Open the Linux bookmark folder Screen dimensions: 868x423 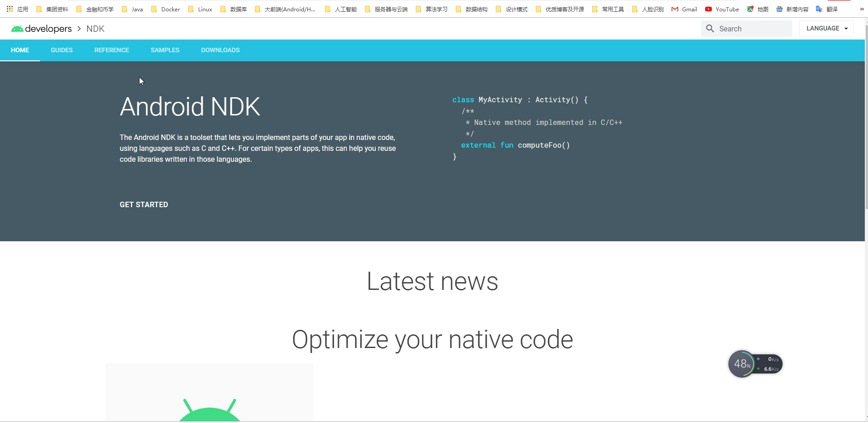click(200, 9)
